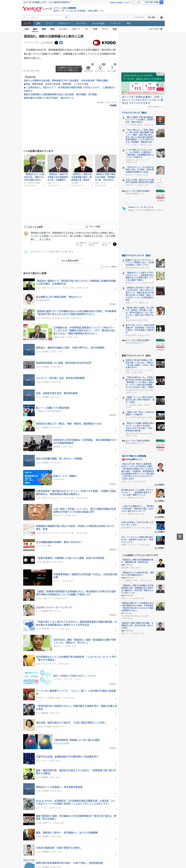
Task: Click the コメントを書く button
Action: coord(93,227)
